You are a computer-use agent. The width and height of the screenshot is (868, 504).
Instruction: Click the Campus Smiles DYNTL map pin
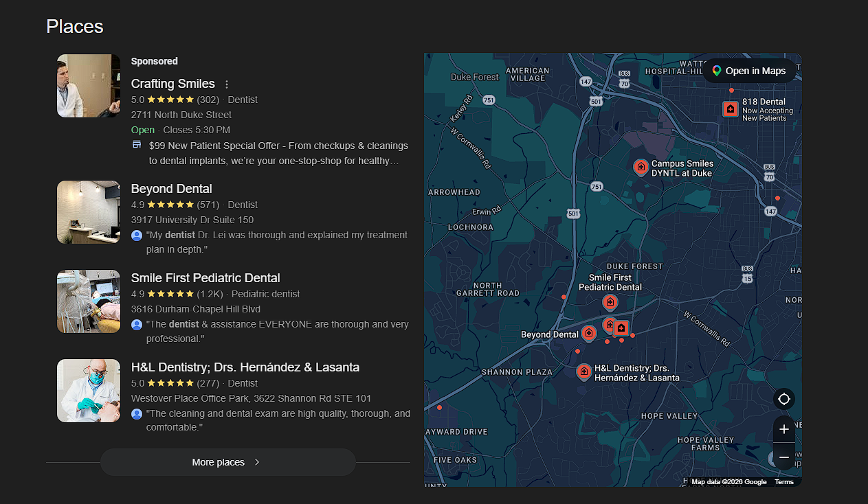(641, 168)
